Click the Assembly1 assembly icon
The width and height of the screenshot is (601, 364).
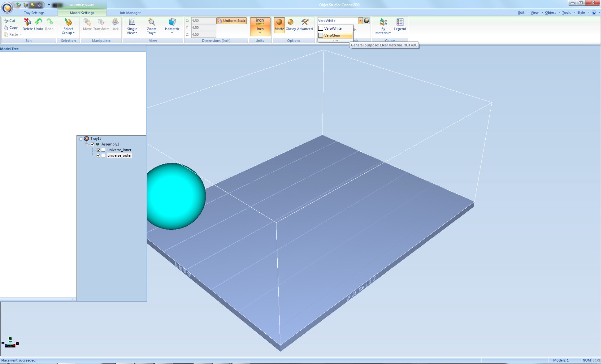pos(98,144)
